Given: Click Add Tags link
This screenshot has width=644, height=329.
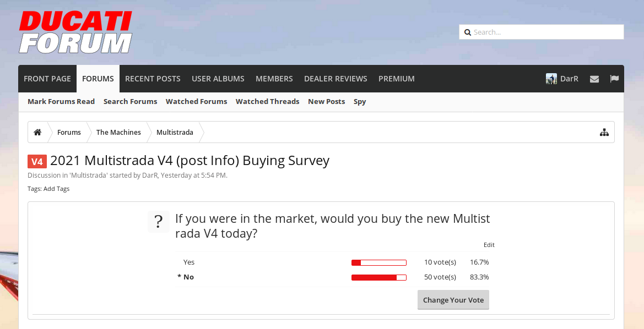Looking at the screenshot, I should [x=56, y=189].
